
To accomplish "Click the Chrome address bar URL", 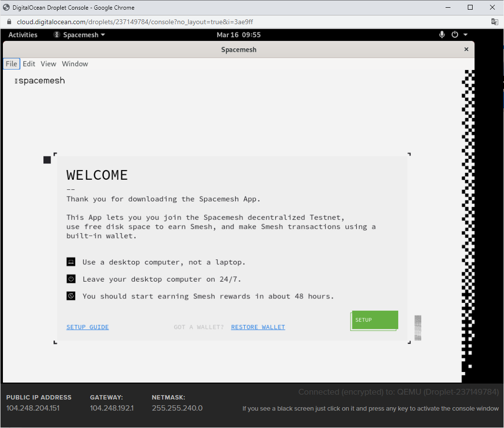I will (135, 22).
